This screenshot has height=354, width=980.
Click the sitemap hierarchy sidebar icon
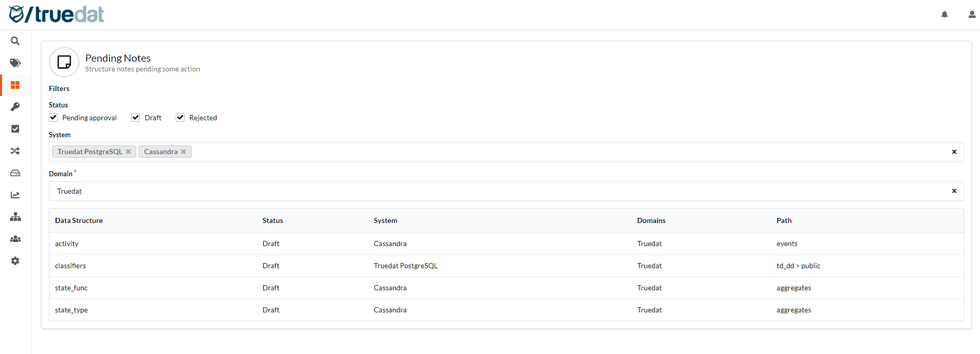point(15,217)
